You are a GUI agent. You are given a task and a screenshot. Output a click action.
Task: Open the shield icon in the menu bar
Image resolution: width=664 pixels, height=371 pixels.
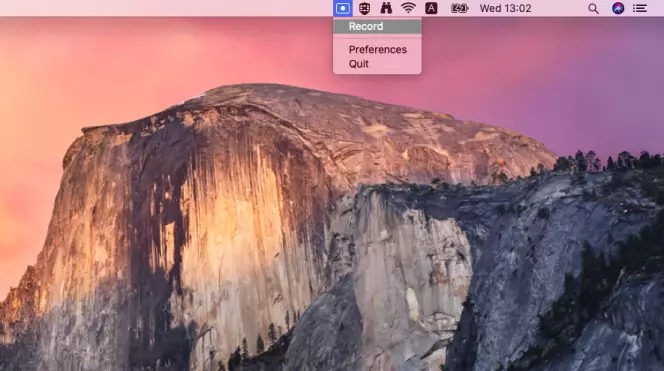[365, 8]
